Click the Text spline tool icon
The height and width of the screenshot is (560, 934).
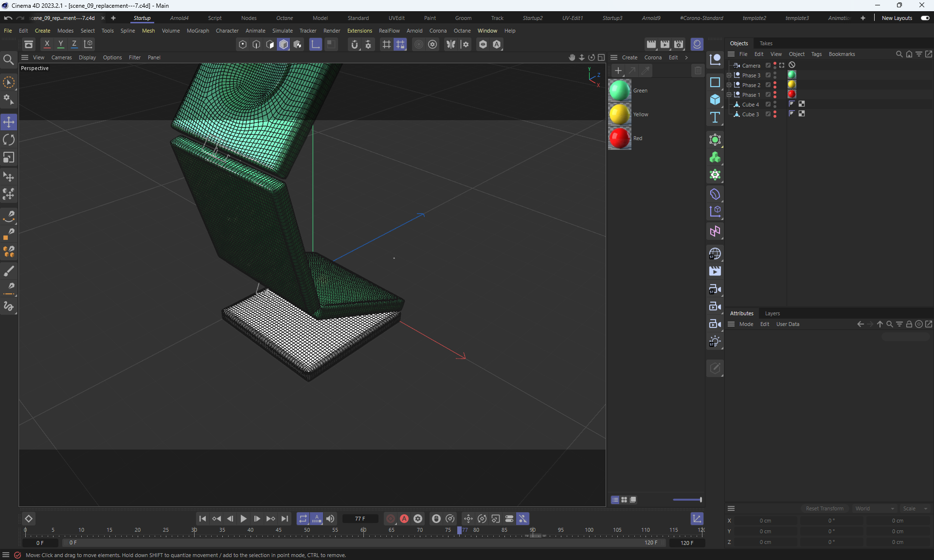point(715,117)
